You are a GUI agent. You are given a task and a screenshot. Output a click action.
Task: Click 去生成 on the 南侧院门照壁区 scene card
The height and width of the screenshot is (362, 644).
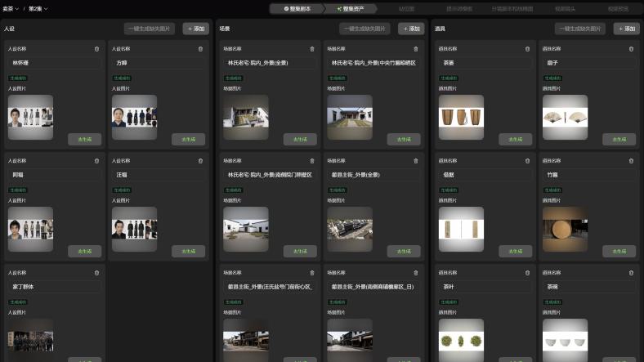tap(300, 251)
